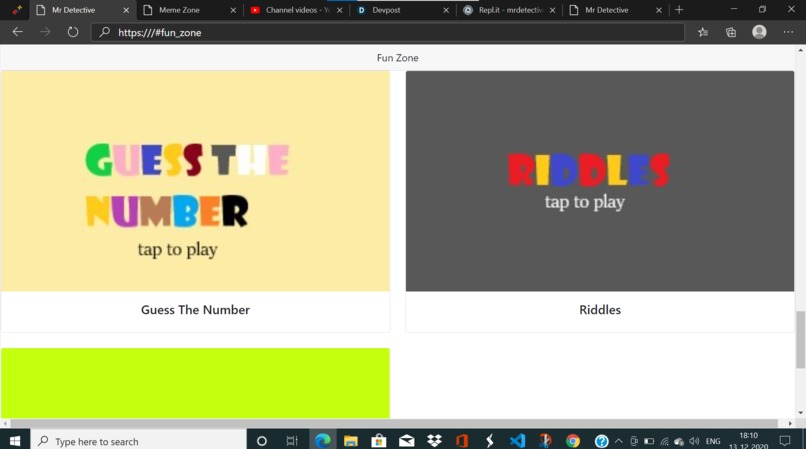Play the Guess The Number game image
This screenshot has height=449, width=806.
(x=195, y=181)
